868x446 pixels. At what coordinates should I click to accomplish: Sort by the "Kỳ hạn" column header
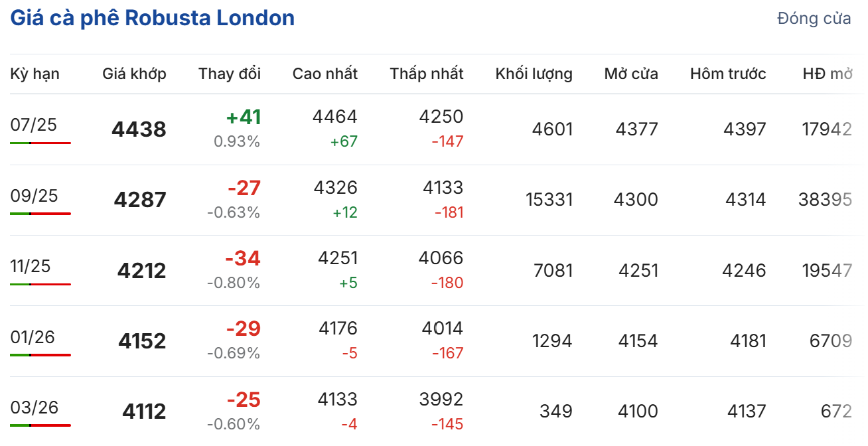click(35, 74)
